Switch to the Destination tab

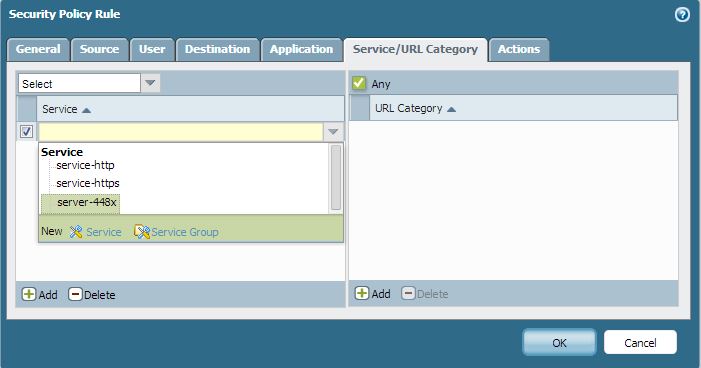click(218, 49)
